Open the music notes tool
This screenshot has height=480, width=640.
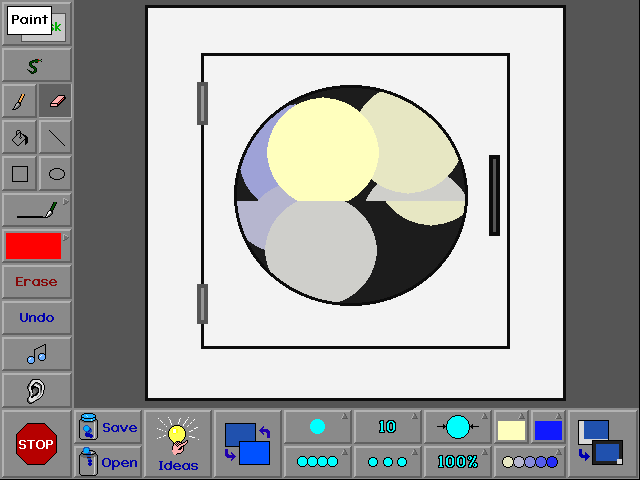click(x=36, y=353)
